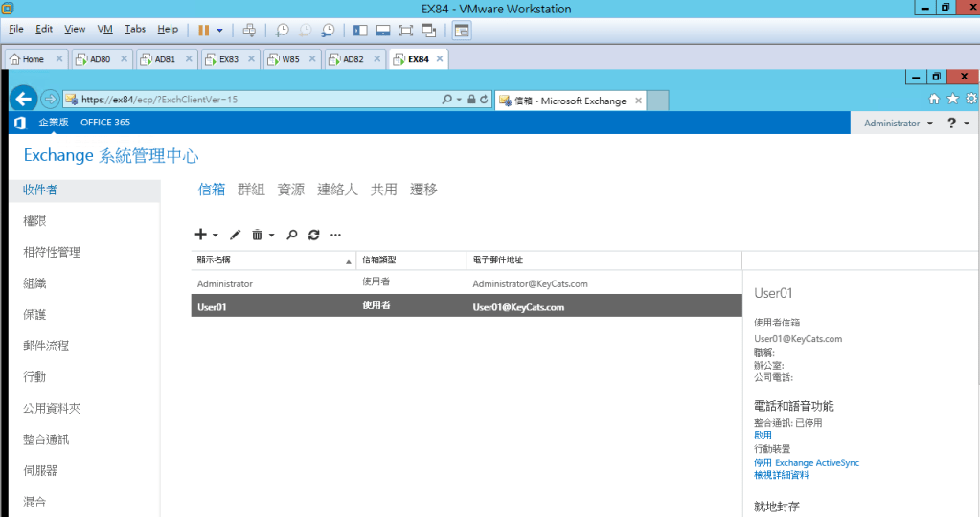980x517 pixels.
Task: Click the trash delete mailbox icon
Action: (x=257, y=235)
